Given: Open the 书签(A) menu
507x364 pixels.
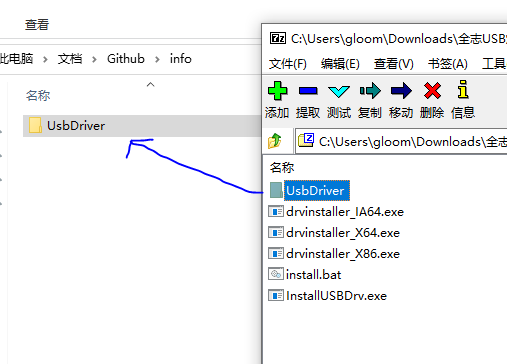Looking at the screenshot, I should 448,64.
